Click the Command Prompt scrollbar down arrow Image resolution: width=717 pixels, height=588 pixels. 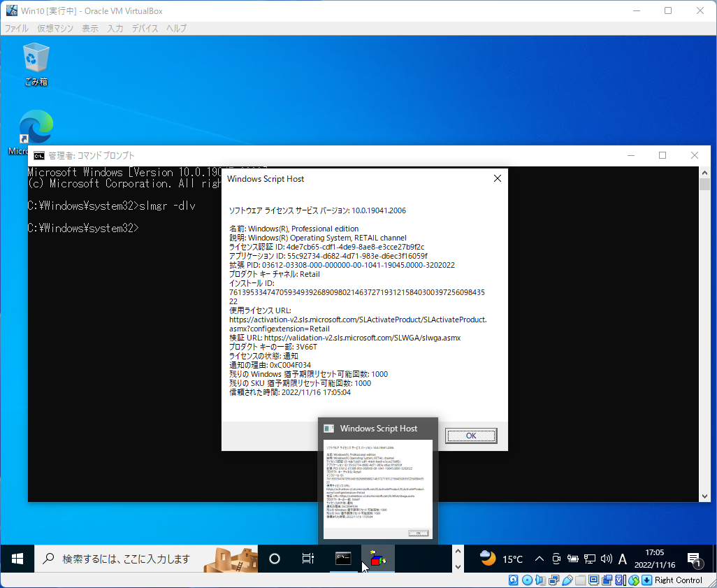pos(704,496)
